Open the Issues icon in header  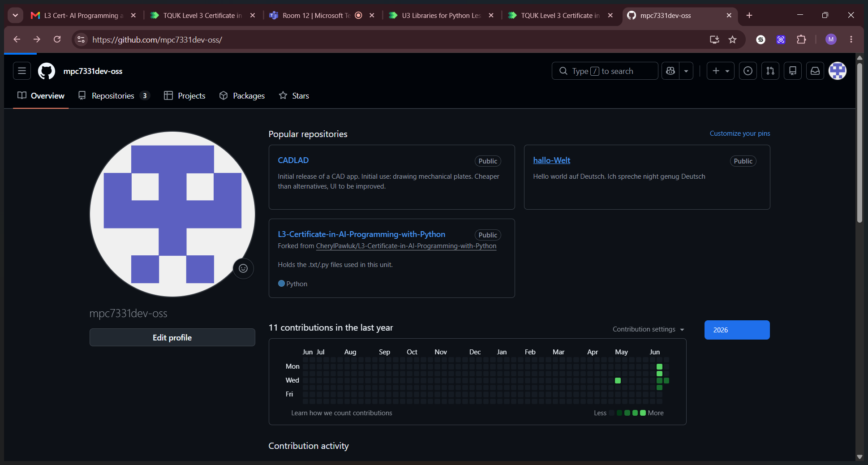(x=748, y=71)
